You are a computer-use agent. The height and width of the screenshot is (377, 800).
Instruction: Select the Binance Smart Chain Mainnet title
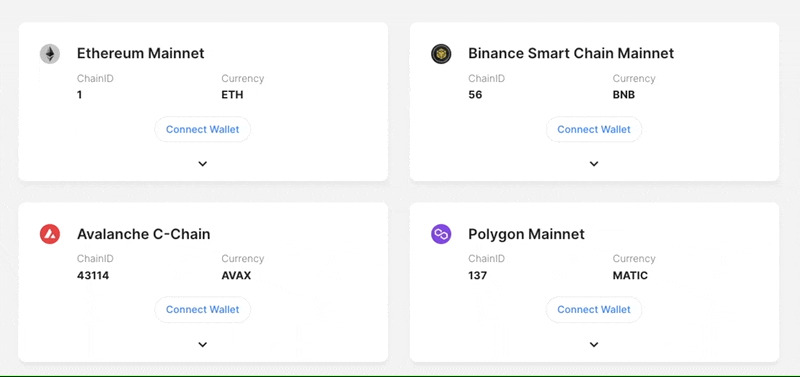571,53
